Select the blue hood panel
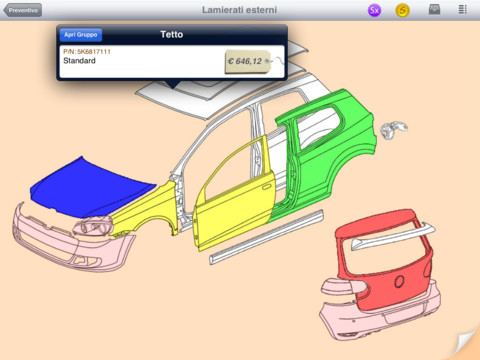Screen dimensions: 480x360 tap(90, 188)
